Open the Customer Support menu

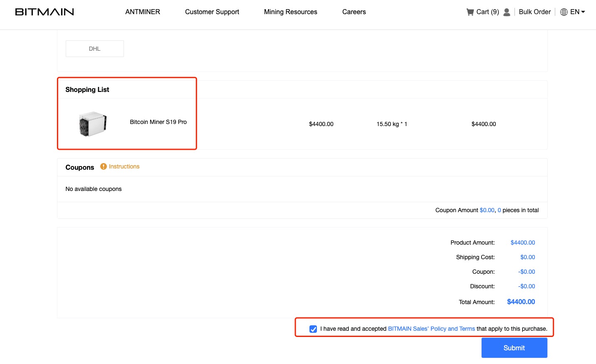[x=212, y=12]
